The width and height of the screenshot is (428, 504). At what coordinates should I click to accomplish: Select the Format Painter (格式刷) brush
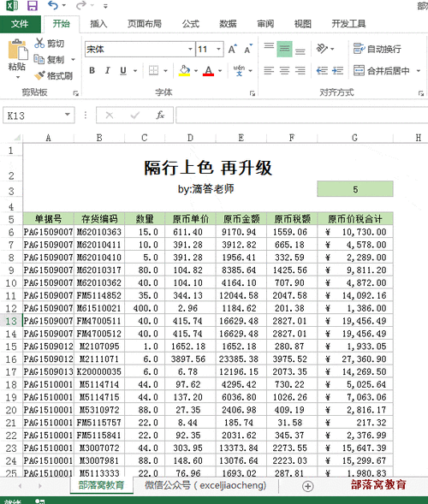point(40,75)
